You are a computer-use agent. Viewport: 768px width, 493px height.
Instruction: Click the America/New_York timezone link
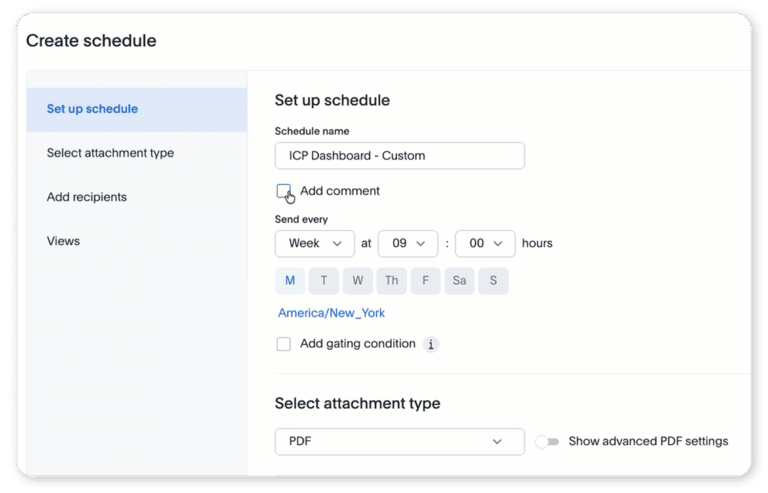(x=331, y=313)
